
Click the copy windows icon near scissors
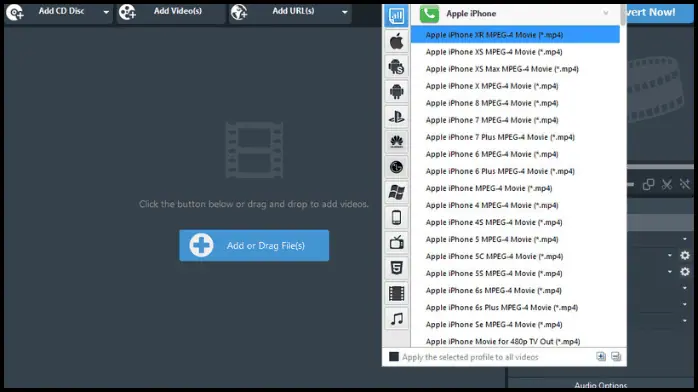click(649, 184)
